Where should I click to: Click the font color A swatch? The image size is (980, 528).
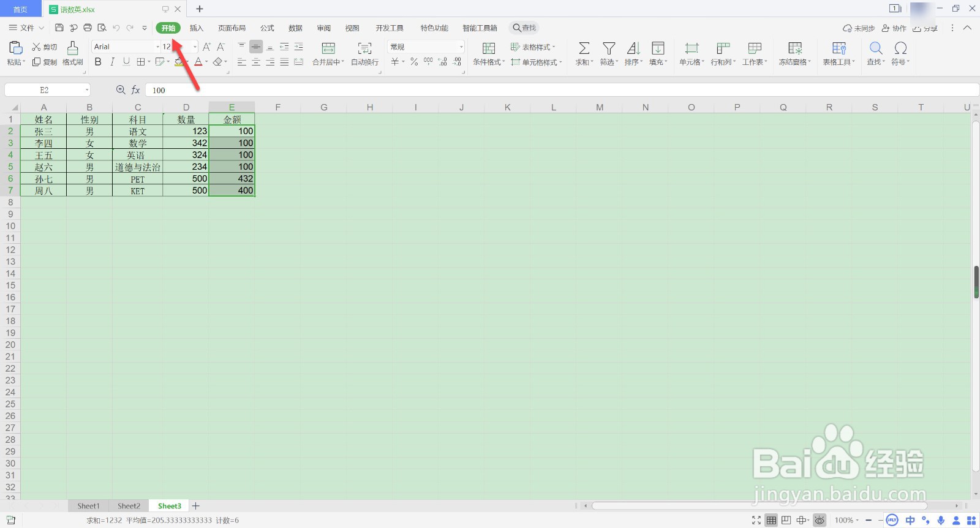pyautogui.click(x=198, y=62)
